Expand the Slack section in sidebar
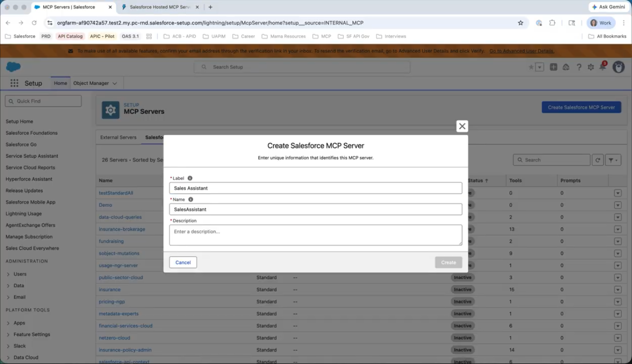Viewport: 632px width, 364px height. click(x=8, y=346)
